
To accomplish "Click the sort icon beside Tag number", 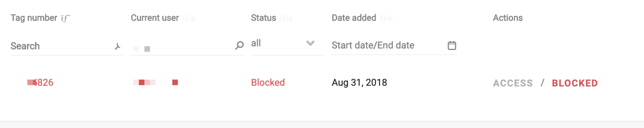I will coord(66,18).
